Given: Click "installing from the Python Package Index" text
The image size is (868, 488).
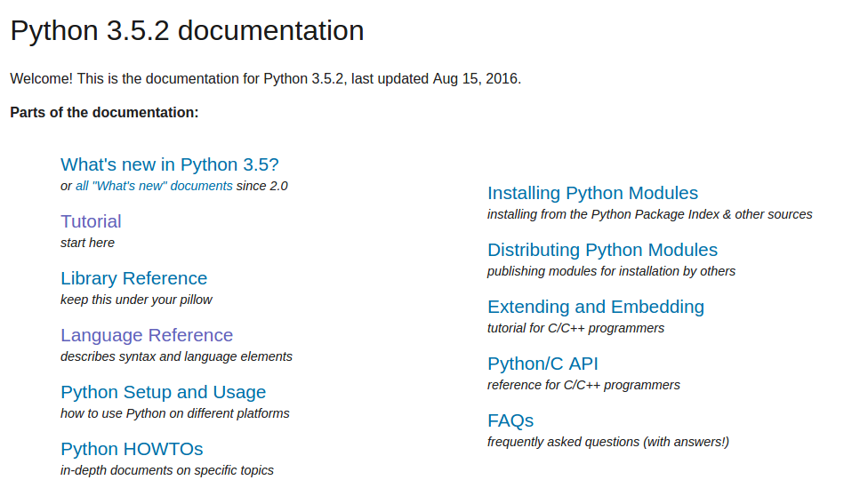Looking at the screenshot, I should 603,215.
